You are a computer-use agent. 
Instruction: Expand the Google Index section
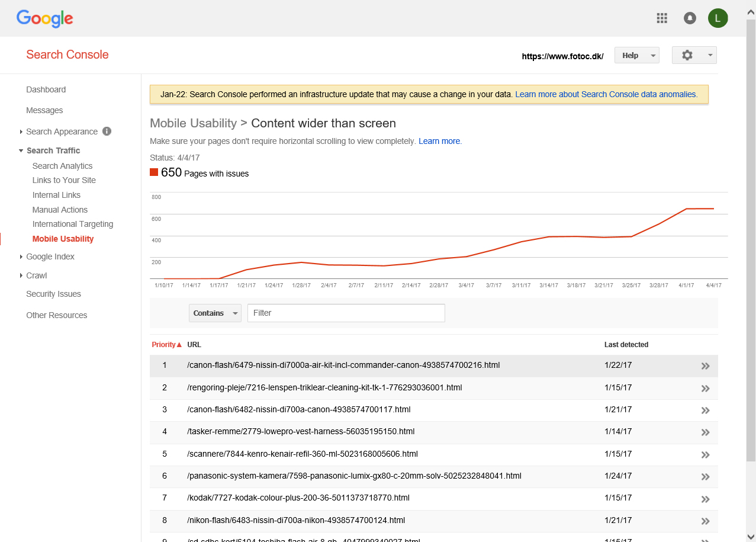click(21, 256)
